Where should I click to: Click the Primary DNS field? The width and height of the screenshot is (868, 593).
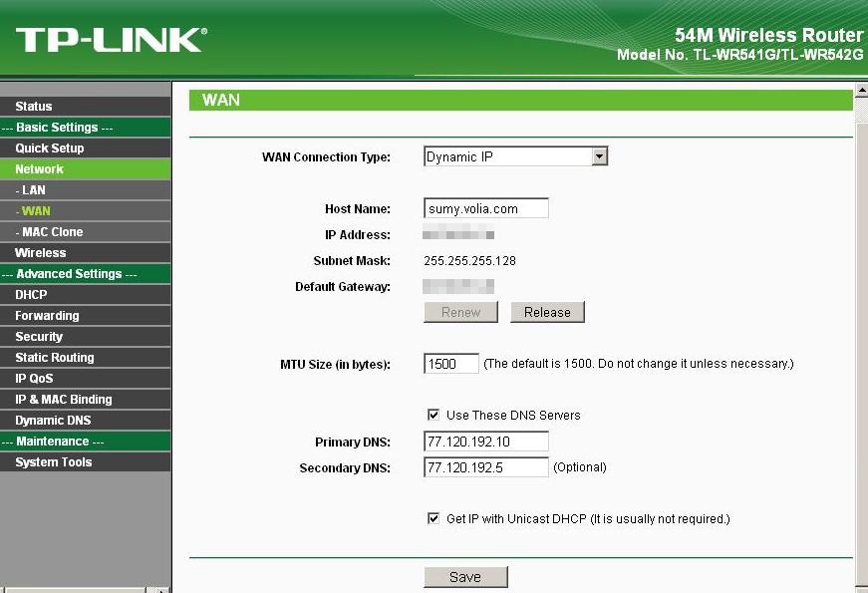[x=485, y=442]
